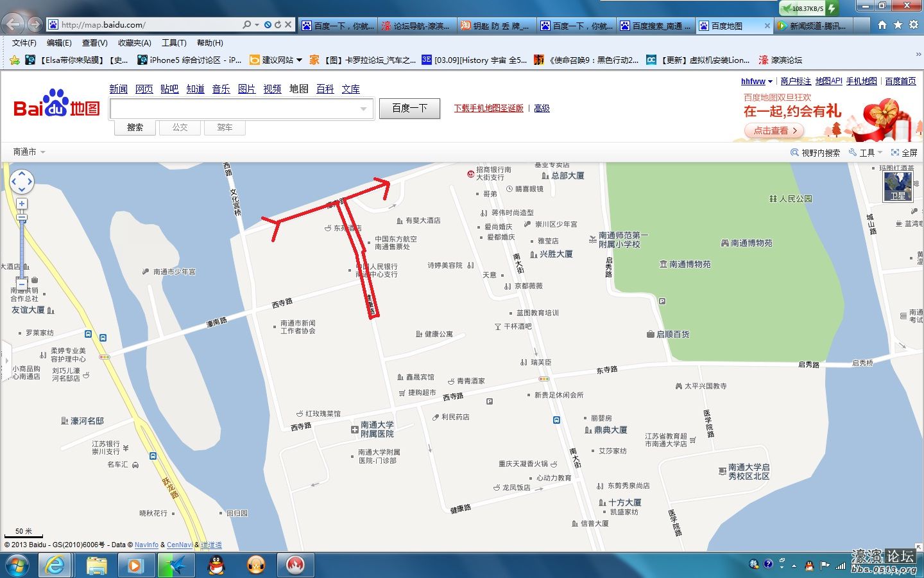Switch to the 公交 search mode

(x=180, y=127)
